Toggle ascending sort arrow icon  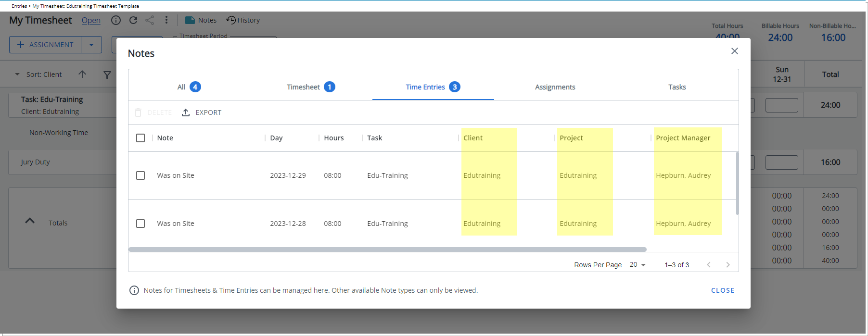pos(82,75)
